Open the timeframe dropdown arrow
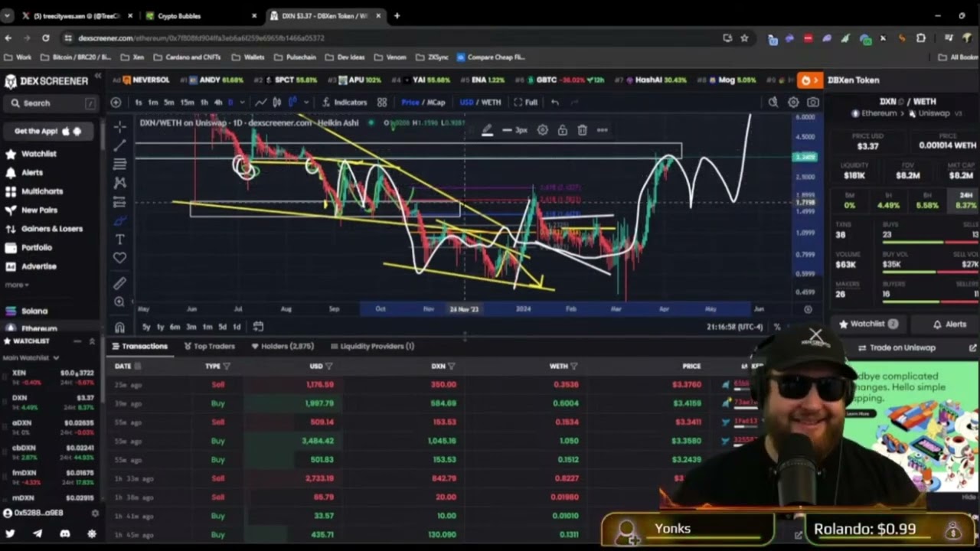This screenshot has height=551, width=980. click(x=243, y=102)
